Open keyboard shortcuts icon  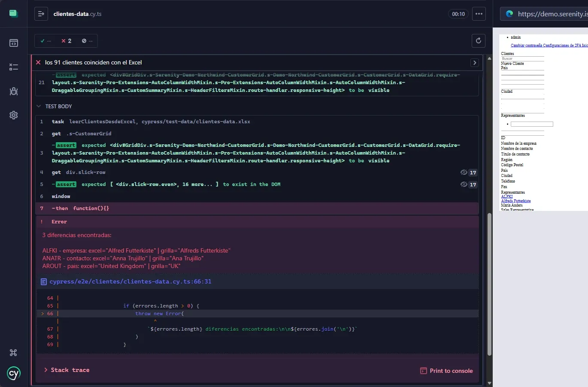(x=13, y=353)
